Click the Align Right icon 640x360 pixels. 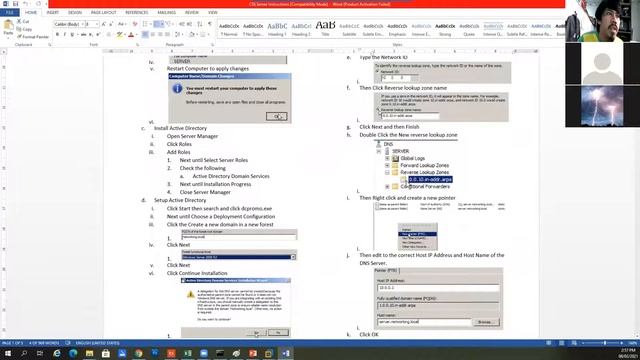[160, 35]
